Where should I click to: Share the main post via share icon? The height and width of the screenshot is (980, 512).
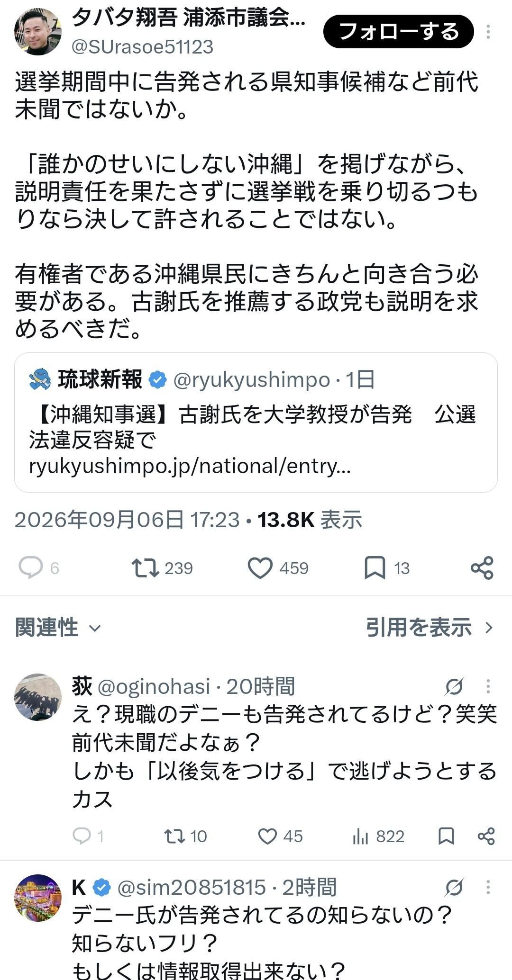(x=482, y=567)
